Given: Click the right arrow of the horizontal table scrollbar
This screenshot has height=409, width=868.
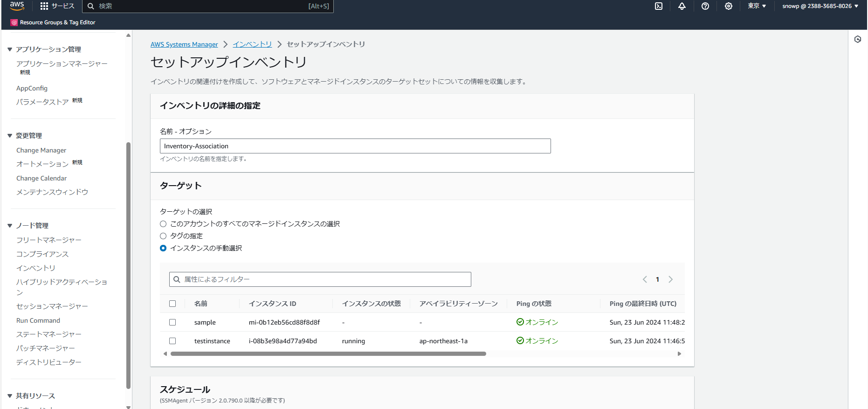Looking at the screenshot, I should point(679,354).
